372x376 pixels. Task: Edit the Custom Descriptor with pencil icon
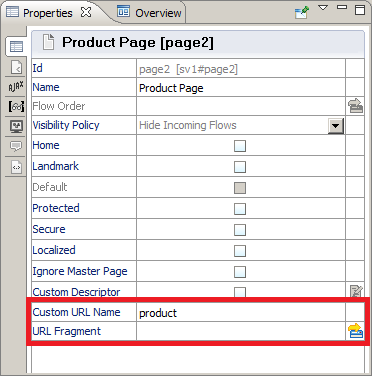click(356, 291)
